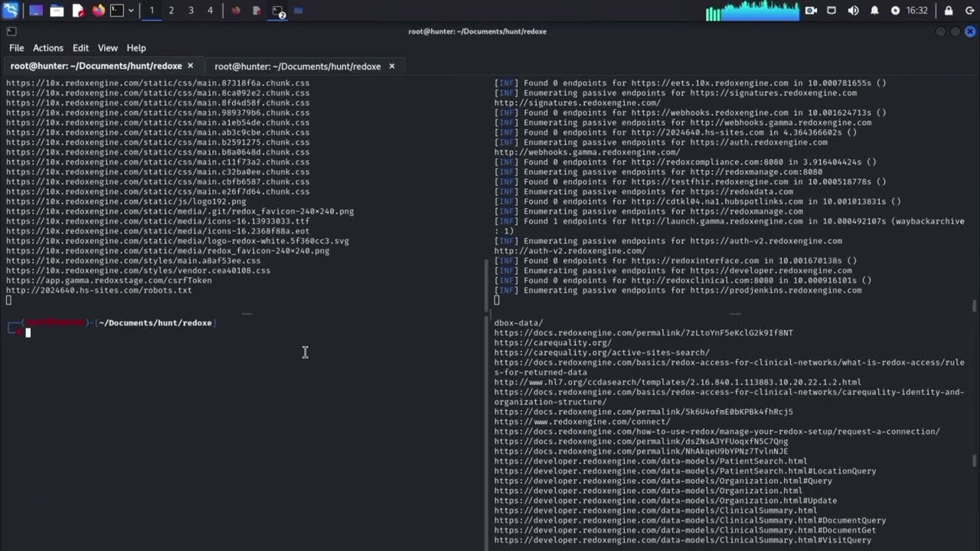Focus the file manager window in taskbar
This screenshot has width=980, height=551.
[299, 11]
